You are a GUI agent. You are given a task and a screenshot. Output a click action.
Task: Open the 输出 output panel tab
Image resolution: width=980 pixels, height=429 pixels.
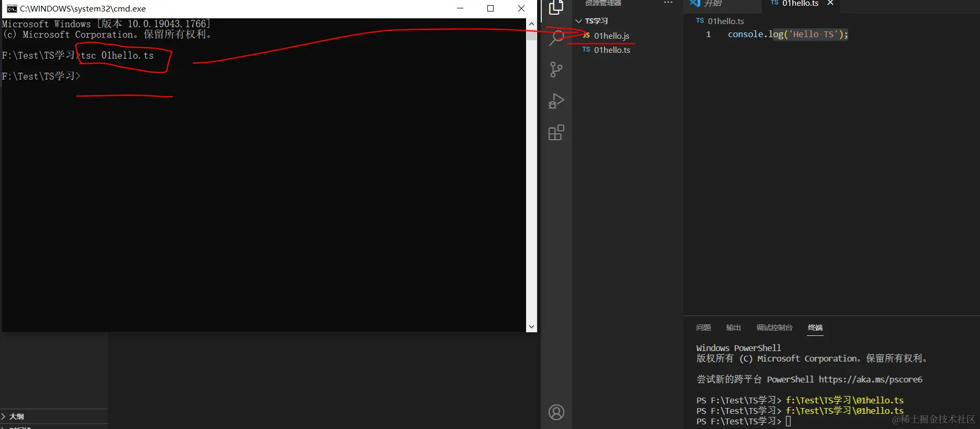click(x=733, y=328)
